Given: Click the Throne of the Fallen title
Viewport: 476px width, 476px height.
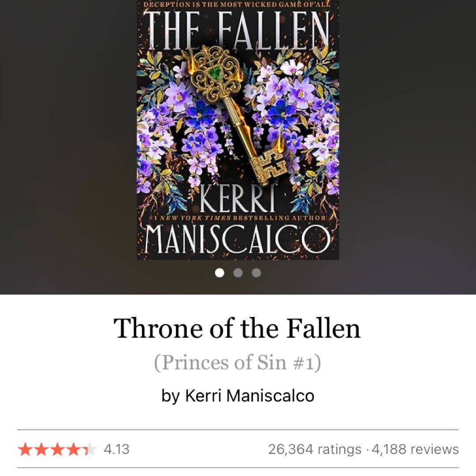Looking at the screenshot, I should pos(237,328).
